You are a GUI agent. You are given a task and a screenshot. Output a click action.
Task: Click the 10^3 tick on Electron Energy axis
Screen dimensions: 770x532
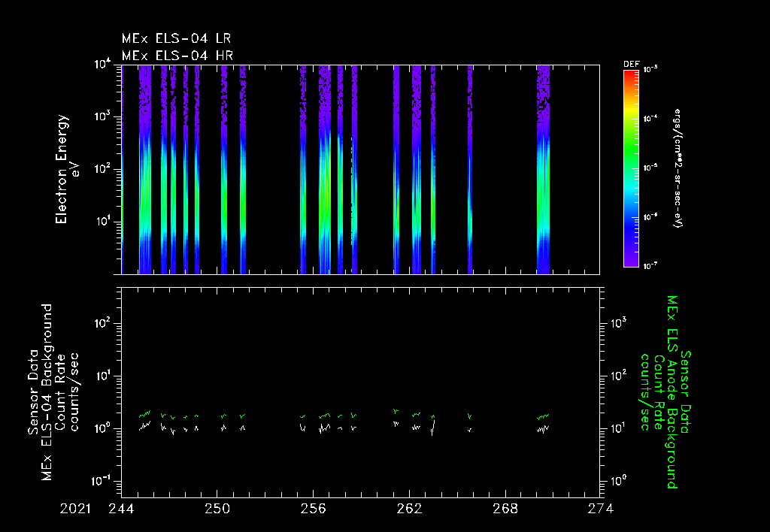102,116
